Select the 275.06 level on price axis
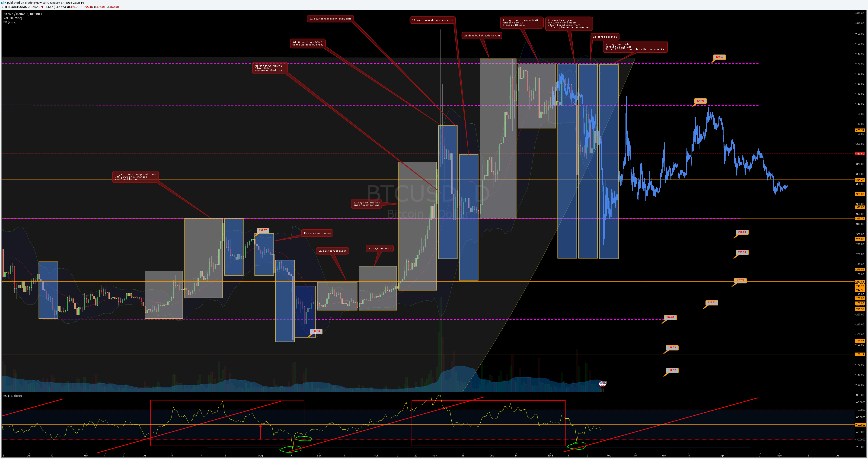 coord(860,270)
